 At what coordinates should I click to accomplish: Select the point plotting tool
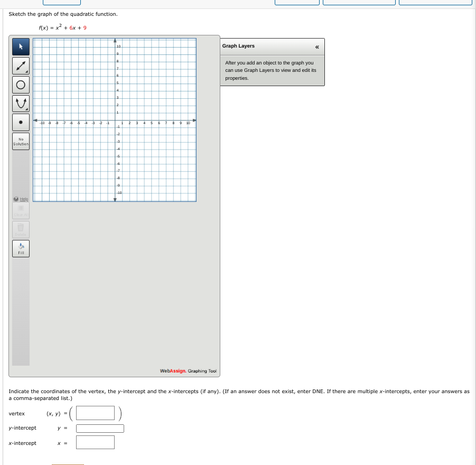[20, 122]
